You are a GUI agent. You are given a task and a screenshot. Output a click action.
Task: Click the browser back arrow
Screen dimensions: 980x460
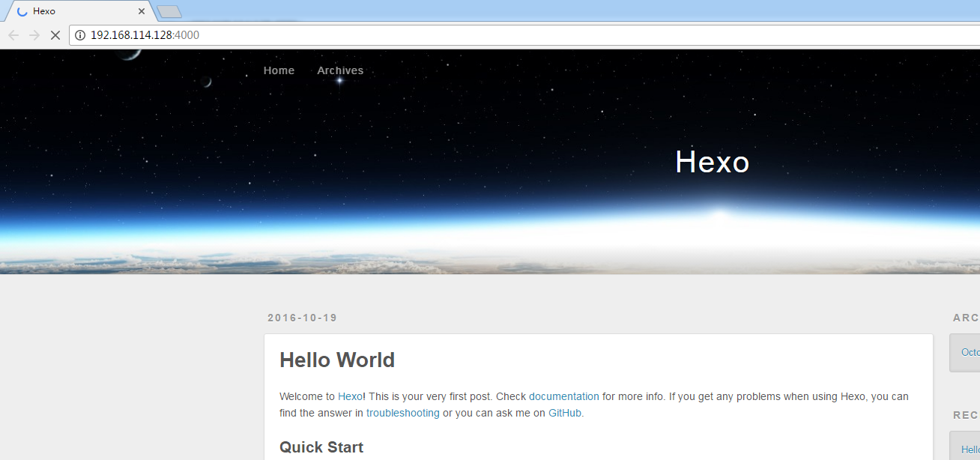pyautogui.click(x=13, y=35)
